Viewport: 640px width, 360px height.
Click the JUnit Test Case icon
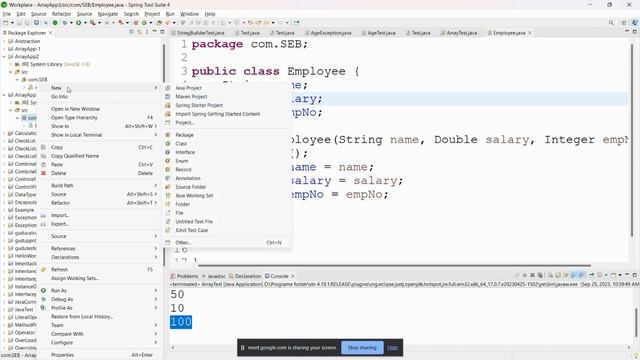(x=168, y=230)
